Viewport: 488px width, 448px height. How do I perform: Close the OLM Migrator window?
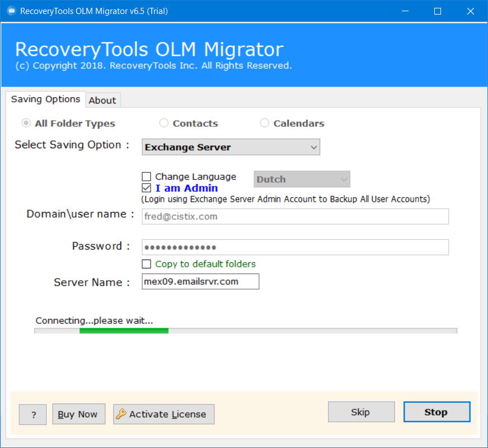click(471, 11)
